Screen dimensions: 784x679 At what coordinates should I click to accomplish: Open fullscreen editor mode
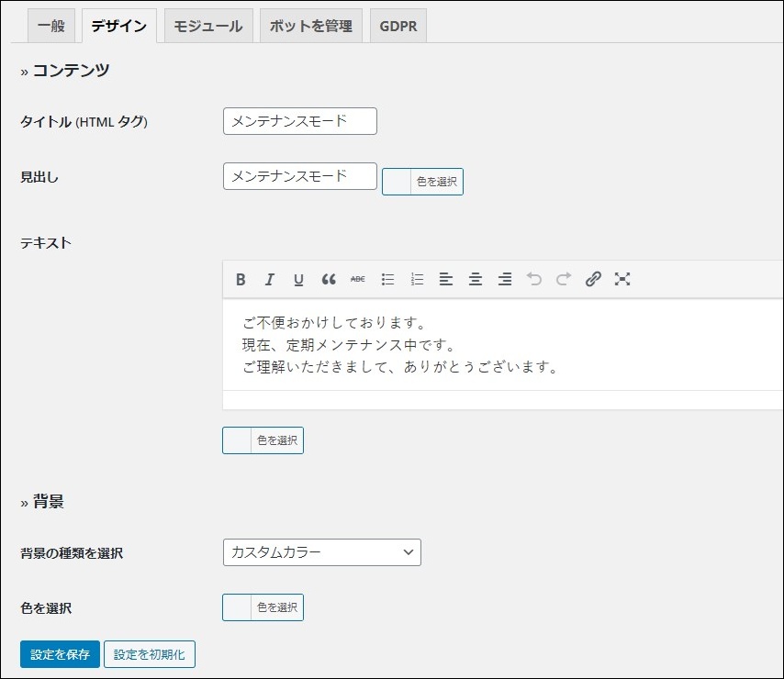click(x=622, y=280)
